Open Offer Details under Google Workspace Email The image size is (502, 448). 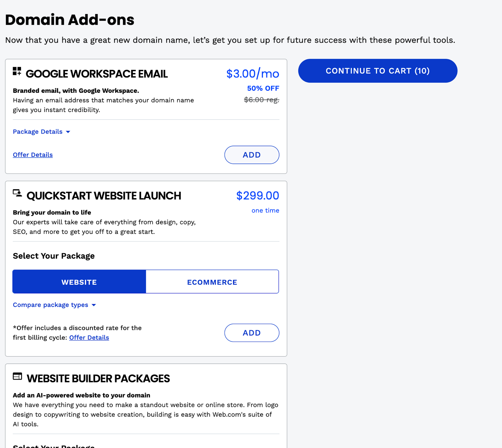pyautogui.click(x=33, y=155)
